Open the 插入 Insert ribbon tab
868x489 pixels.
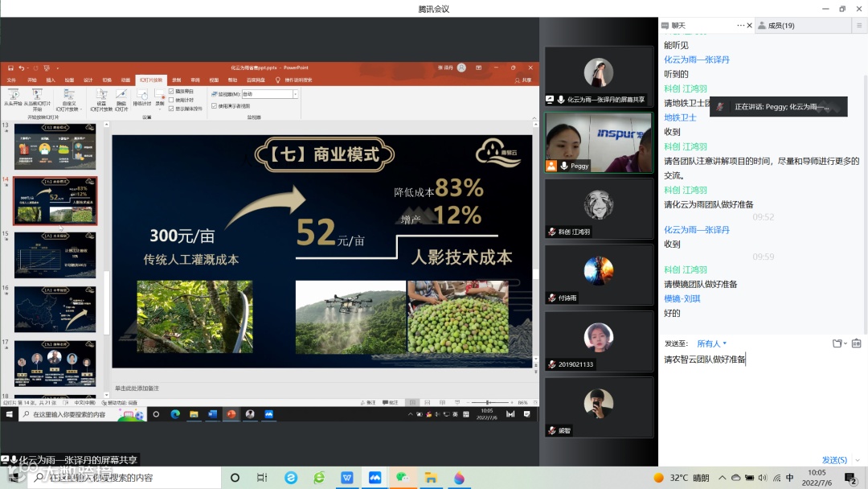coord(51,80)
